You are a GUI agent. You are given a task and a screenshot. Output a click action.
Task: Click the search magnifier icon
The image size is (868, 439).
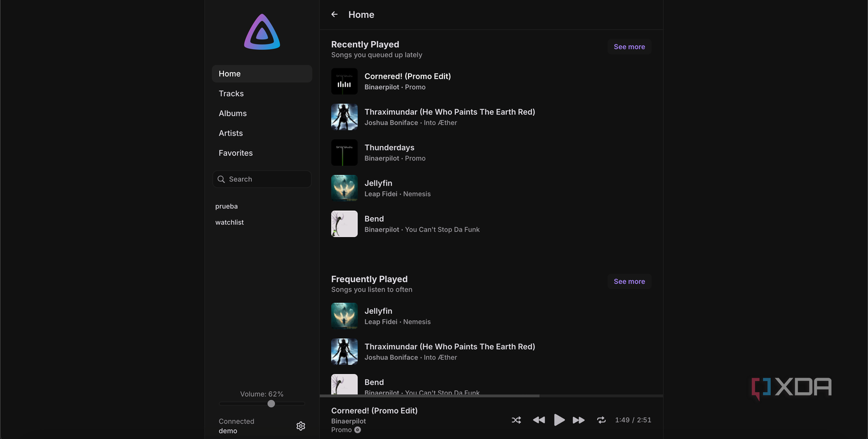coord(221,180)
